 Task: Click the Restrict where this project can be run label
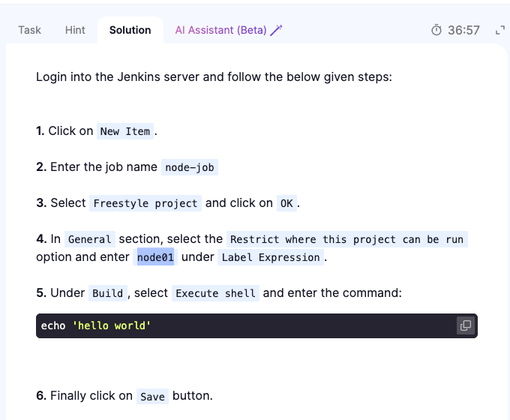347,239
